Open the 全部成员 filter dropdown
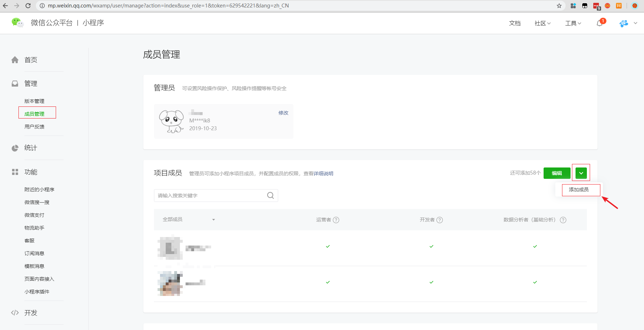 coord(189,220)
